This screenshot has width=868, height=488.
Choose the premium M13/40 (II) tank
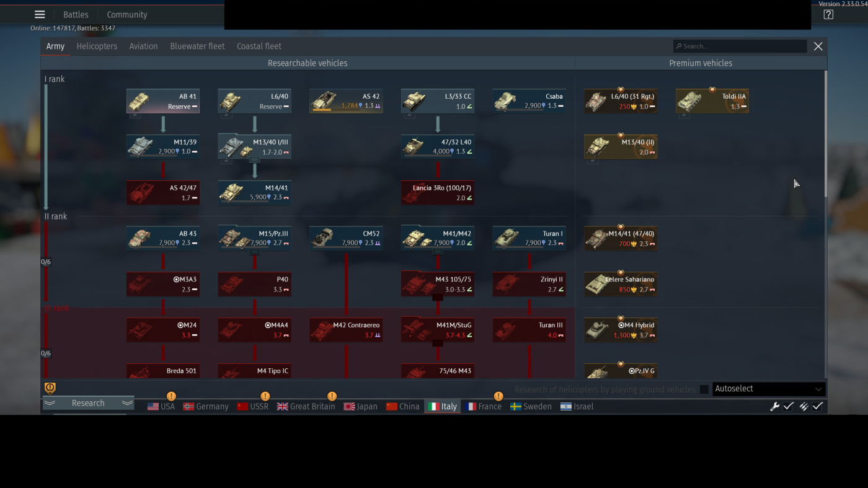point(621,147)
